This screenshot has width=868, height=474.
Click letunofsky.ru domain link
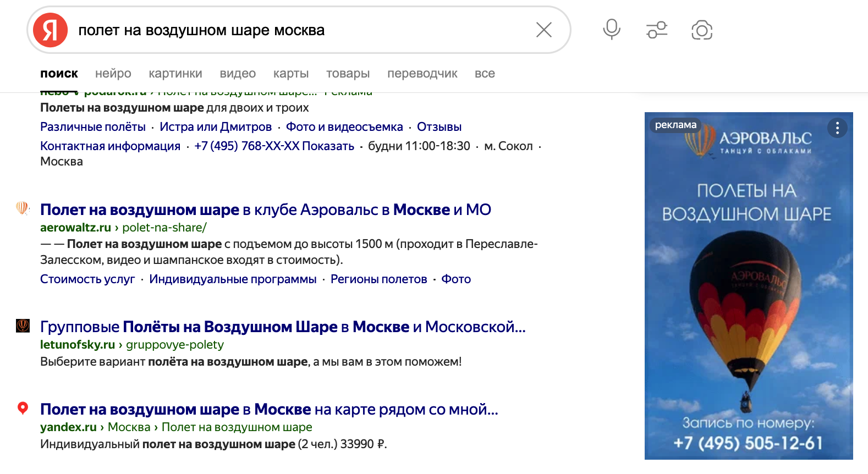click(x=78, y=345)
